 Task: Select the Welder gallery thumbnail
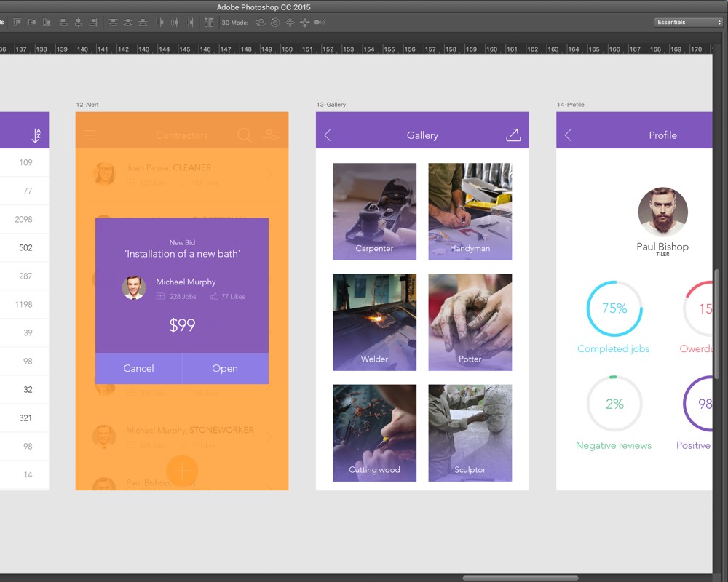[375, 322]
